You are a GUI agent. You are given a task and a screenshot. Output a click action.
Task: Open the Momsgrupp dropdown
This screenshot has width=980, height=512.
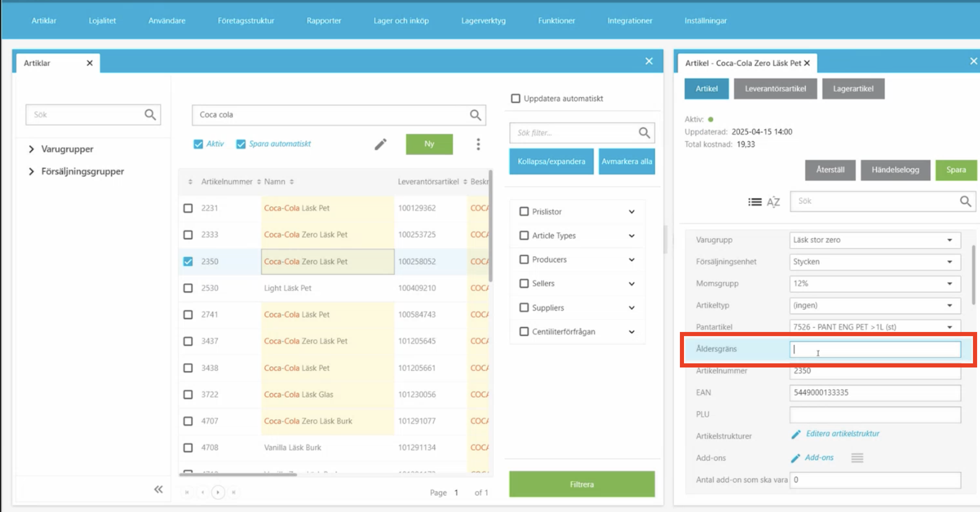point(875,284)
